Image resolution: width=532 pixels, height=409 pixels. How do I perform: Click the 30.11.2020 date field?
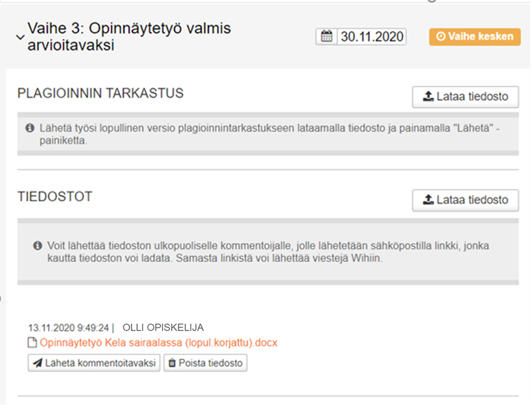coord(371,37)
